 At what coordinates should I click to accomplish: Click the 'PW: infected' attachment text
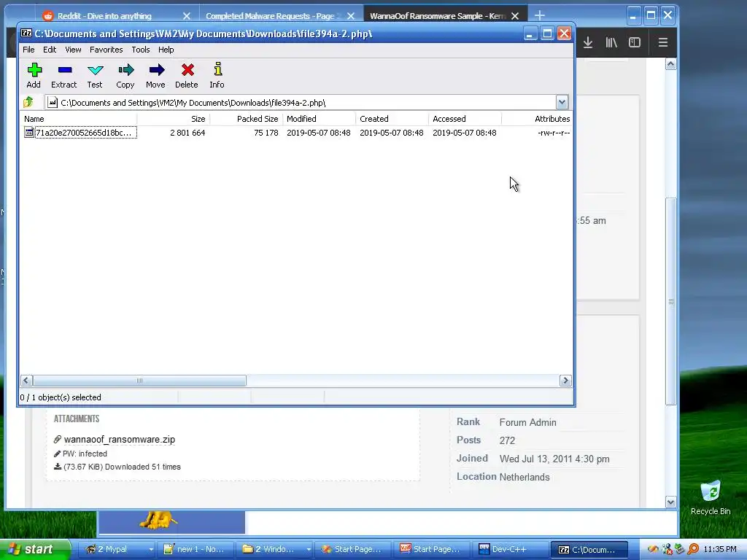tap(85, 454)
